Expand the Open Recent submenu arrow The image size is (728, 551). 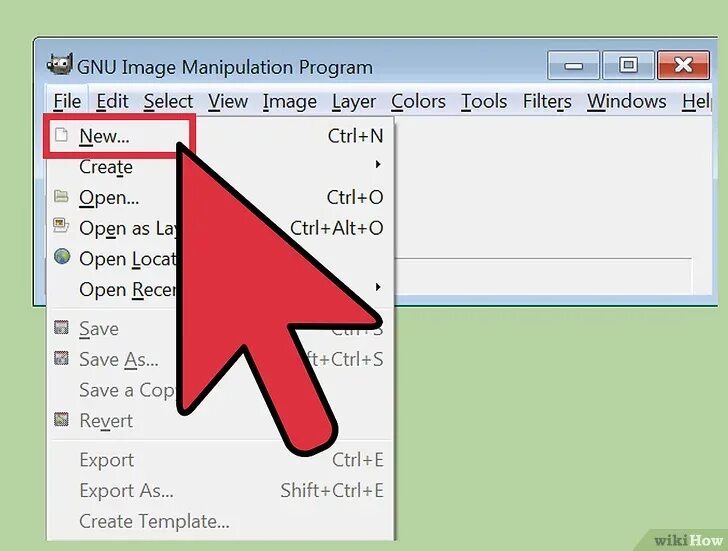(378, 287)
